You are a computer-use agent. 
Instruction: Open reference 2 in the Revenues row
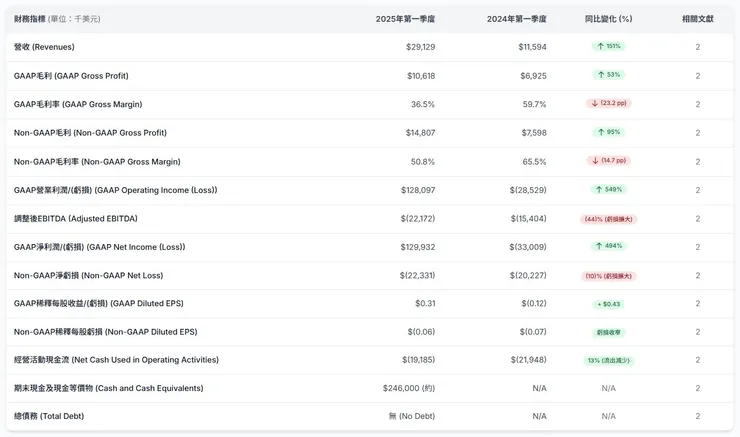click(698, 47)
